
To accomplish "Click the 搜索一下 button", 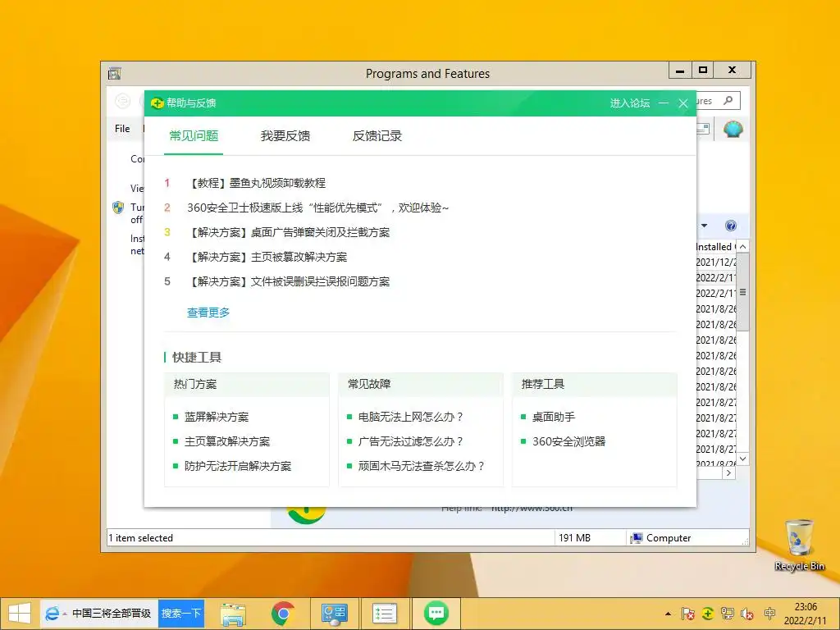I will click(x=181, y=614).
